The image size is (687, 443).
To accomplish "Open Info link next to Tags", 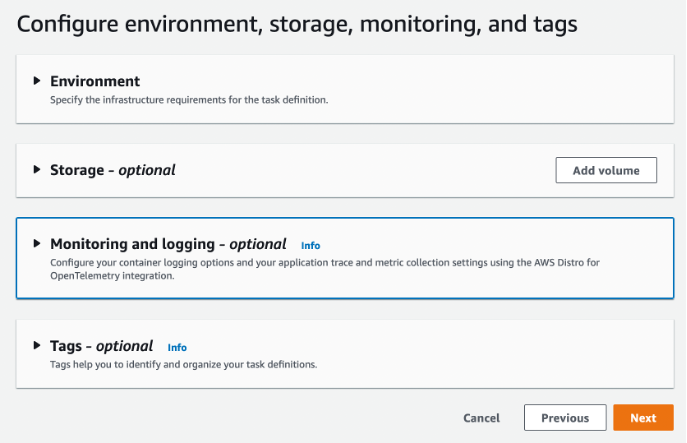I will click(177, 348).
